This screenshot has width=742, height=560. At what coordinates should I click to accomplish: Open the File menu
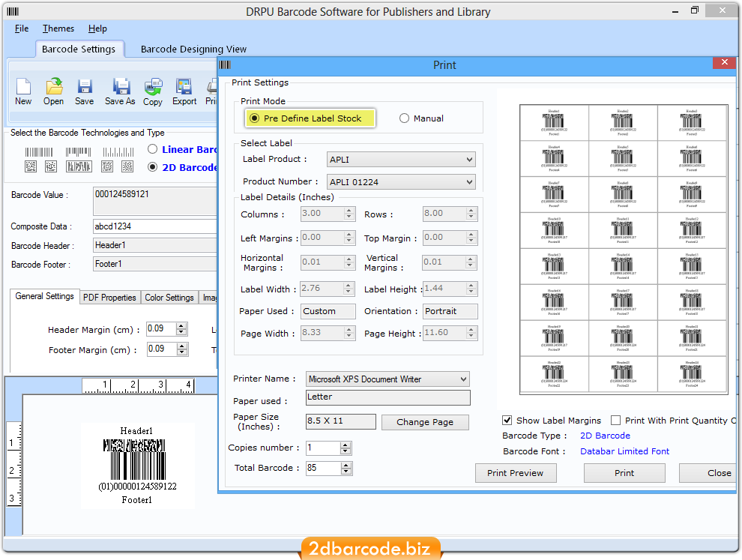click(21, 28)
